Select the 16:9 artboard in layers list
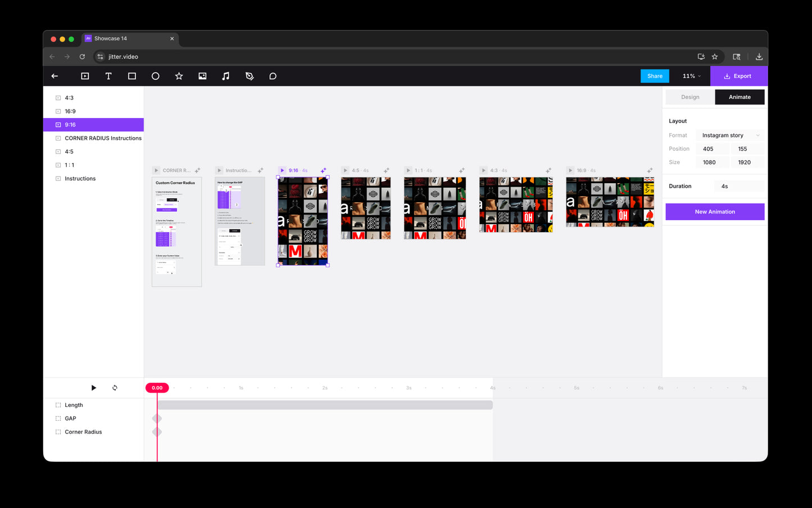Screen dimensions: 812x508 pos(70,111)
